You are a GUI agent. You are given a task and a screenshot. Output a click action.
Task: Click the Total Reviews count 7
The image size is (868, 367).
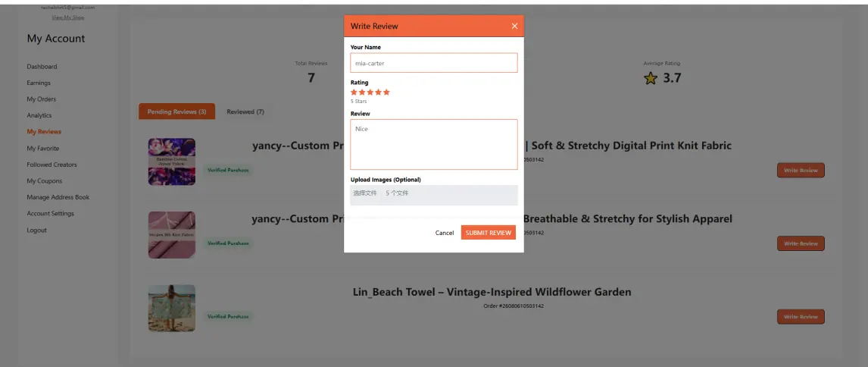tap(311, 77)
